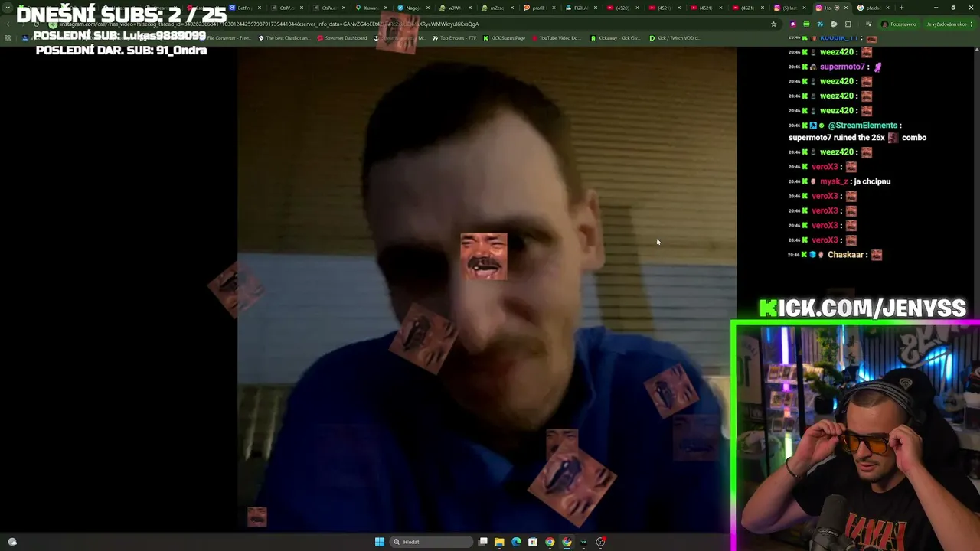This screenshot has width=980, height=551.
Task: Open File Explorer from the taskbar
Action: 499,542
